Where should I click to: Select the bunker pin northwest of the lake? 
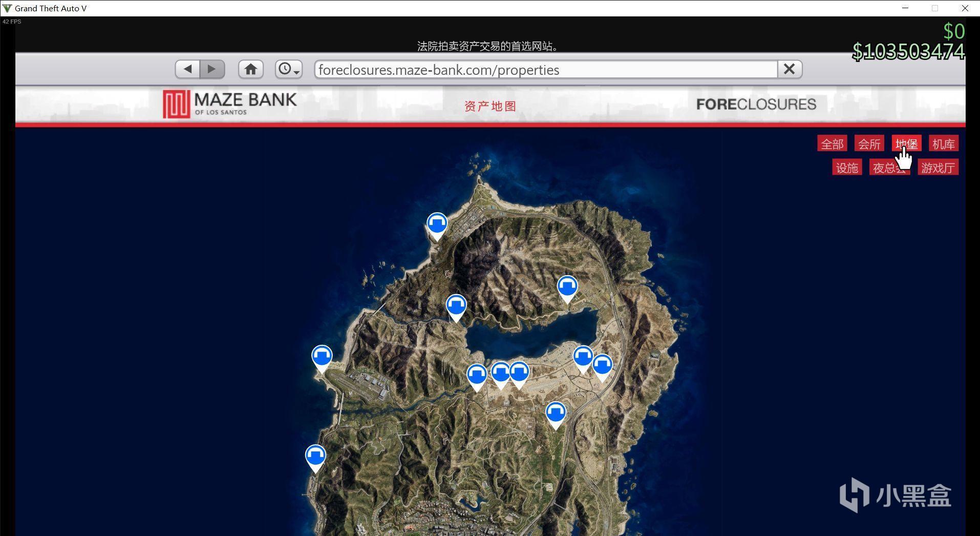[x=456, y=307]
